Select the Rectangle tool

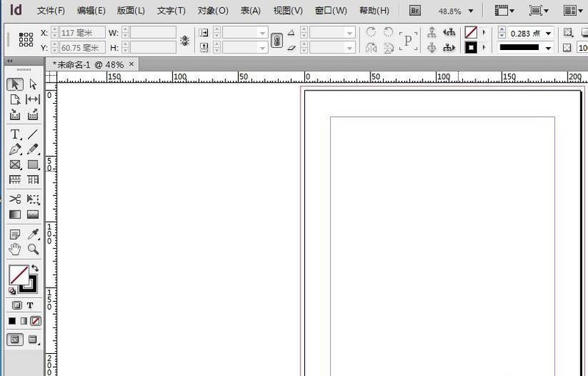[x=33, y=165]
